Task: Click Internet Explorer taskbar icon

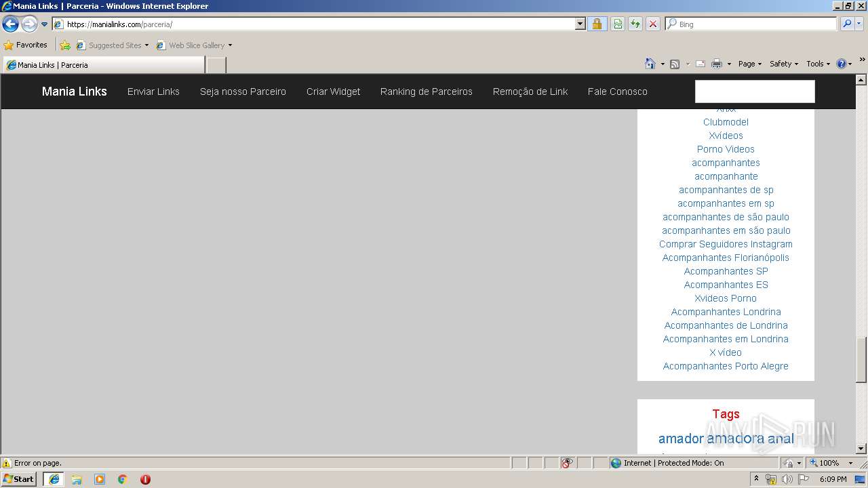Action: (x=54, y=479)
